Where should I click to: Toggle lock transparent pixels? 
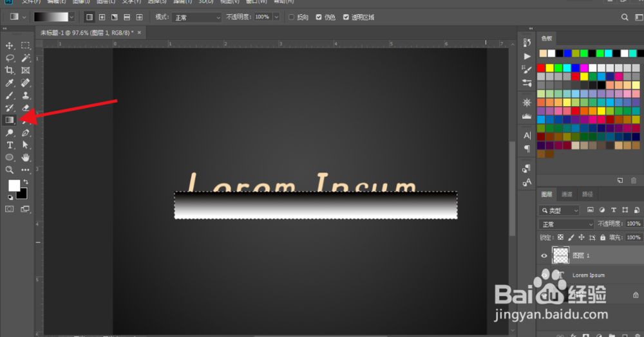click(561, 237)
